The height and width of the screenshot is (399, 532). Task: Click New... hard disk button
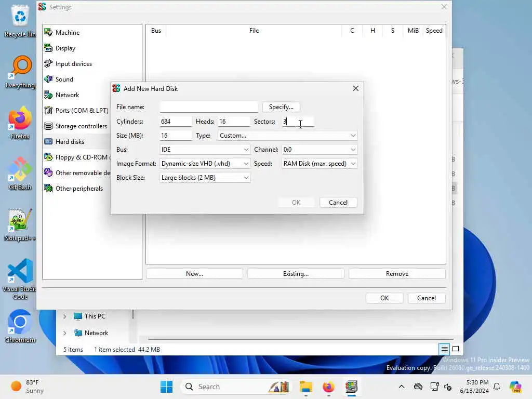point(194,274)
